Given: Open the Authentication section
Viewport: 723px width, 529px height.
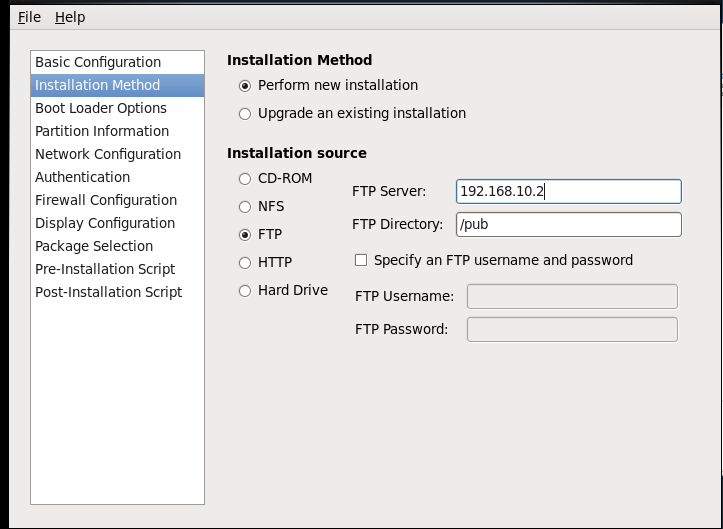Looking at the screenshot, I should [x=118, y=178].
